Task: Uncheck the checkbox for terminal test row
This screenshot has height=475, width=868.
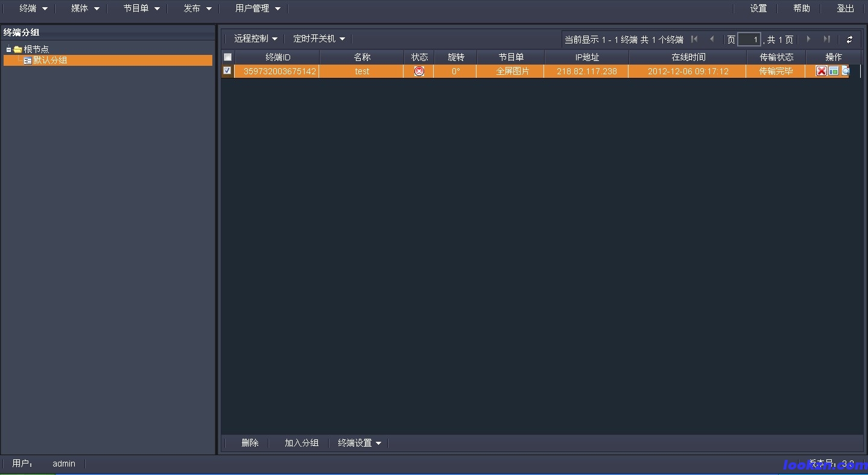Action: pos(227,71)
